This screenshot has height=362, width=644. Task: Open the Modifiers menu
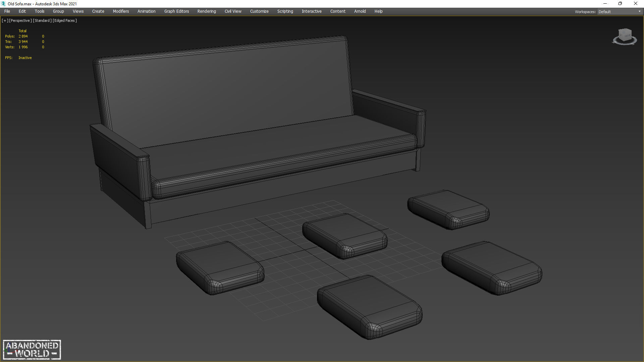121,11
